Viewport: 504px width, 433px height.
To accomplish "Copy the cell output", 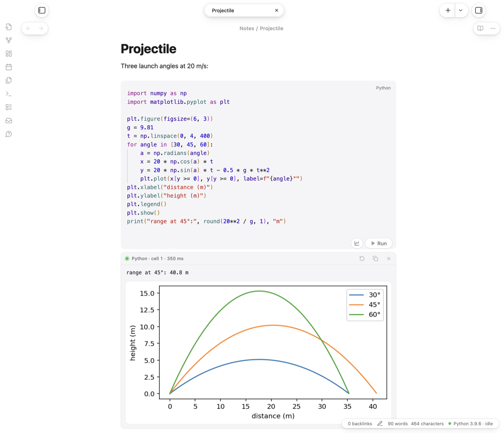I will [375, 258].
